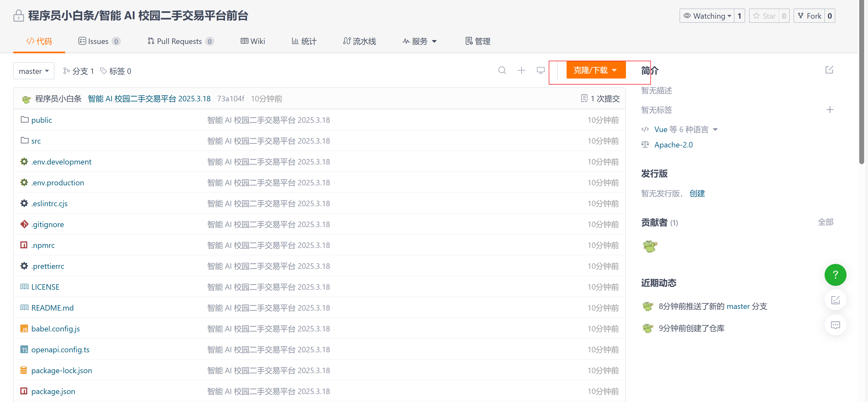The width and height of the screenshot is (868, 402).
Task: Click the 创建 release link
Action: [697, 193]
